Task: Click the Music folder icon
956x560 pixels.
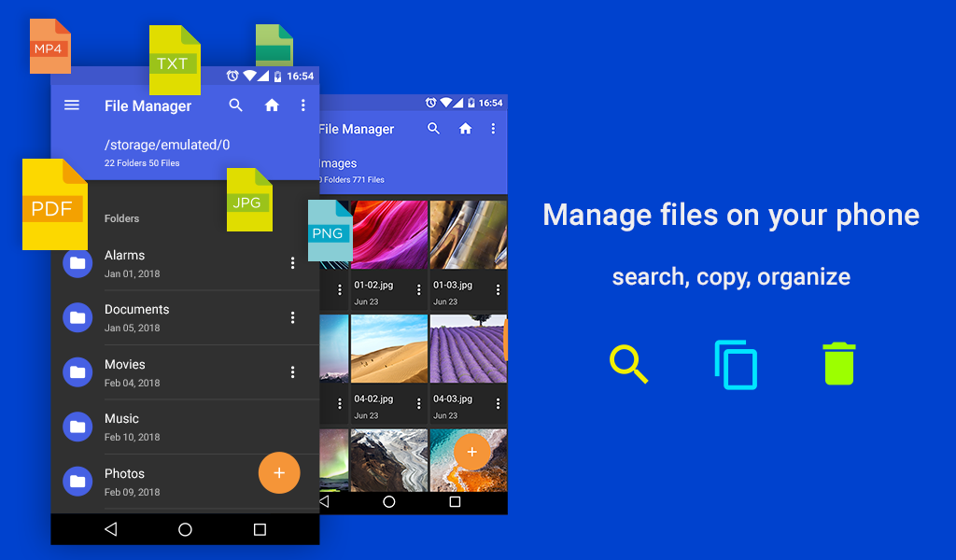Action: coord(77,427)
